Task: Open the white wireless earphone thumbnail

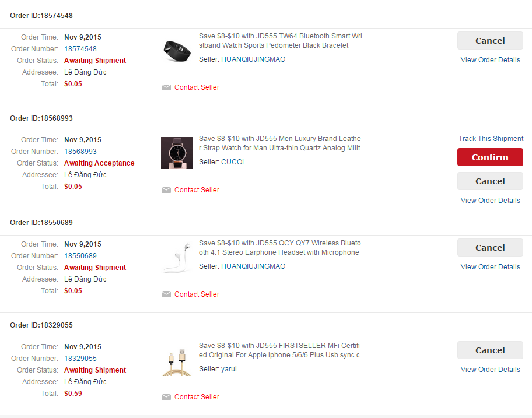Action: (176, 257)
